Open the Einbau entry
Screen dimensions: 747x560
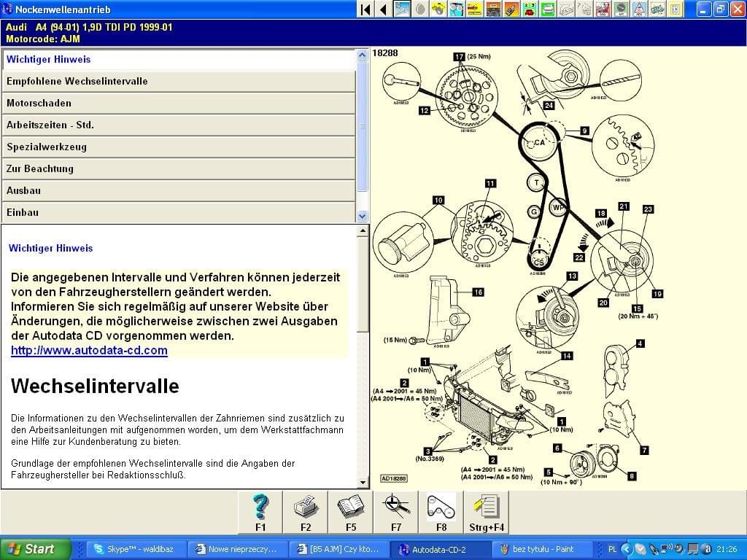click(179, 212)
